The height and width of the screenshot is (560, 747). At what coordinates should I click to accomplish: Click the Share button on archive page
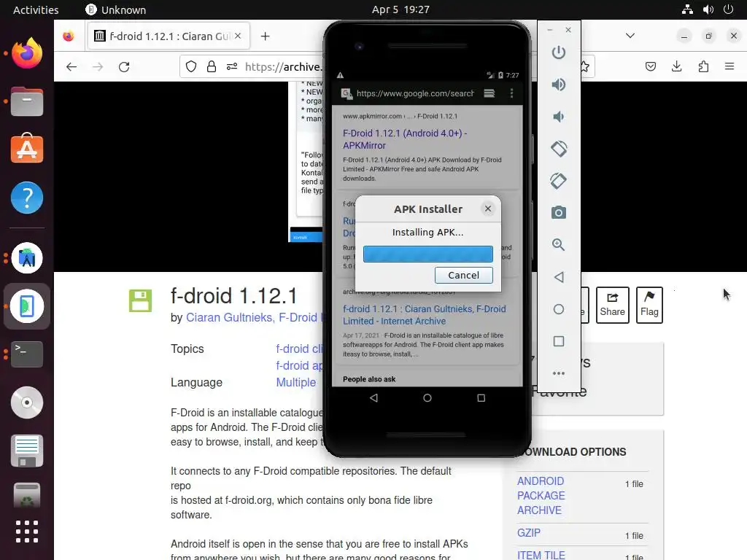pyautogui.click(x=612, y=305)
